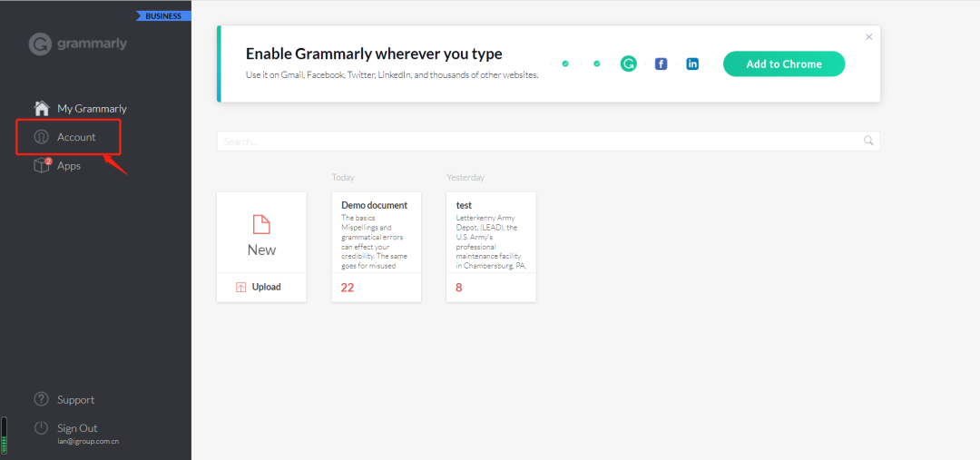The height and width of the screenshot is (460, 980).
Task: Upload a document via the Upload button
Action: click(x=261, y=287)
